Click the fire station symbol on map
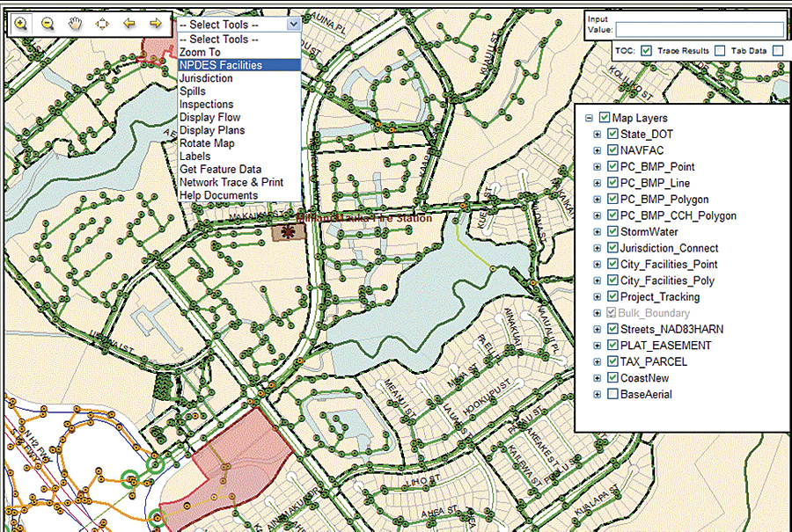 tap(288, 232)
